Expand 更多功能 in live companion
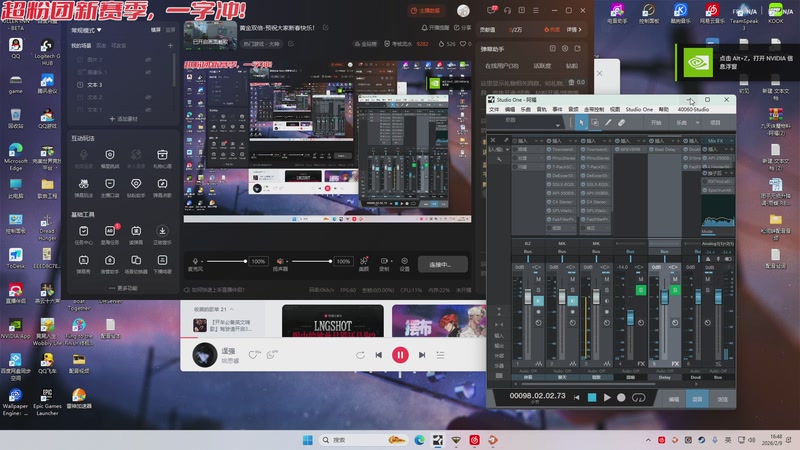800x450 pixels. pyautogui.click(x=123, y=288)
